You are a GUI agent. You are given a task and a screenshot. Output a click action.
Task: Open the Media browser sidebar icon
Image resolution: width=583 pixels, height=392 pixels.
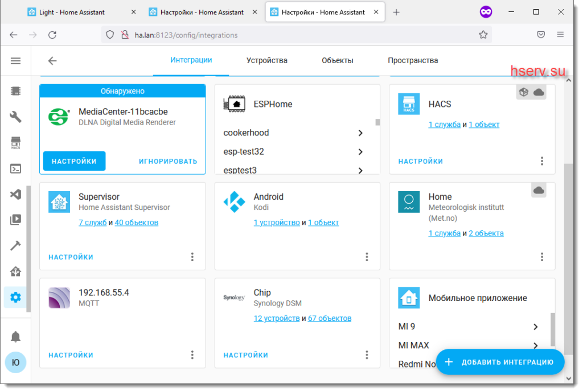click(x=16, y=220)
